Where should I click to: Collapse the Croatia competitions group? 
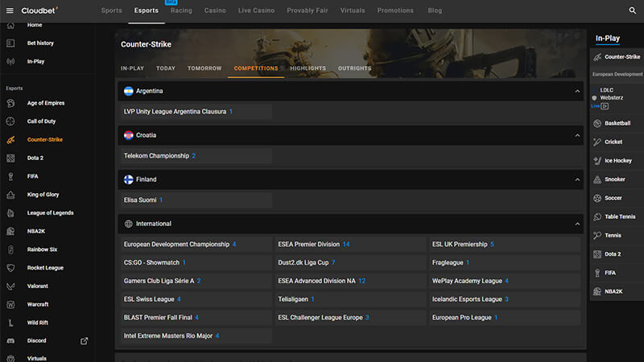[x=577, y=136]
